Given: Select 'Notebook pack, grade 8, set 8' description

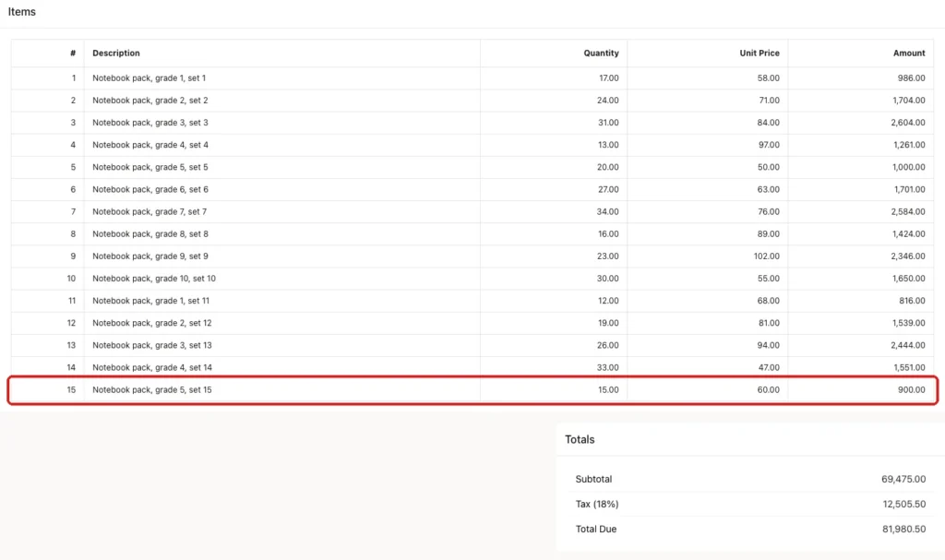Looking at the screenshot, I should (x=150, y=234).
